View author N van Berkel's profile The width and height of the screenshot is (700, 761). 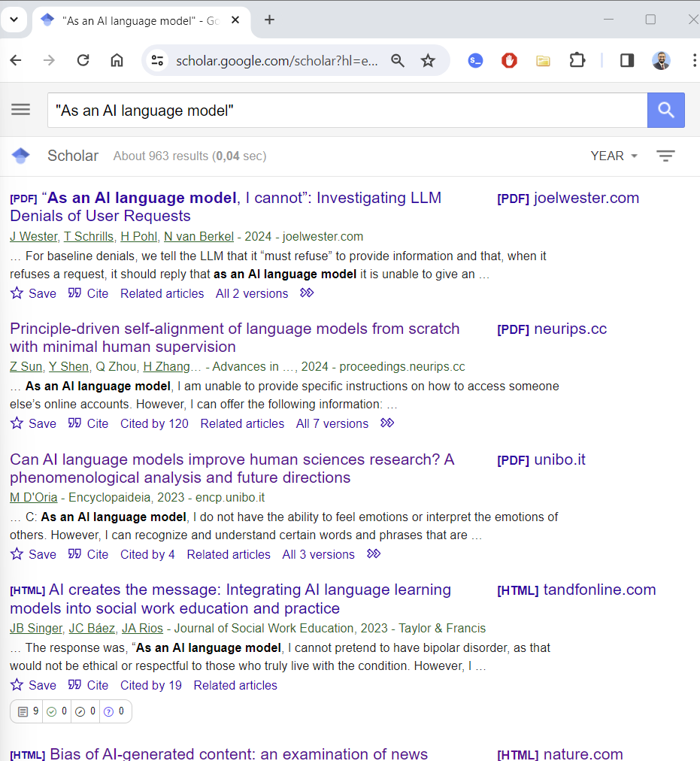click(x=198, y=236)
